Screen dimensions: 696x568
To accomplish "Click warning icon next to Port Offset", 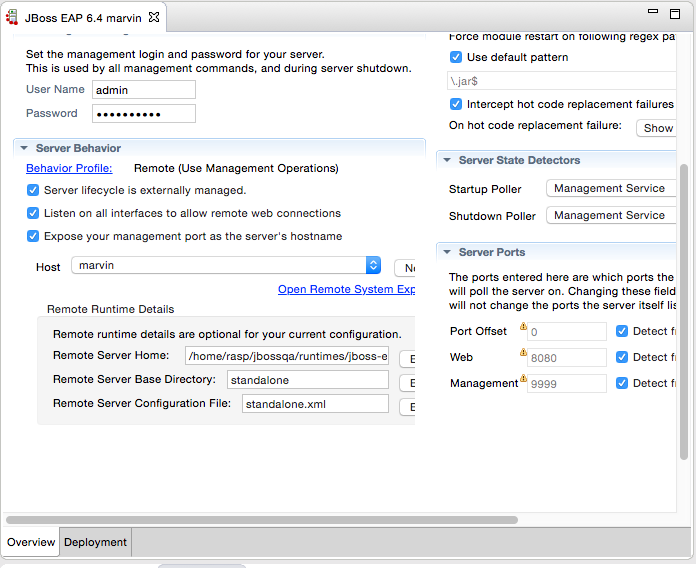I will [x=523, y=326].
